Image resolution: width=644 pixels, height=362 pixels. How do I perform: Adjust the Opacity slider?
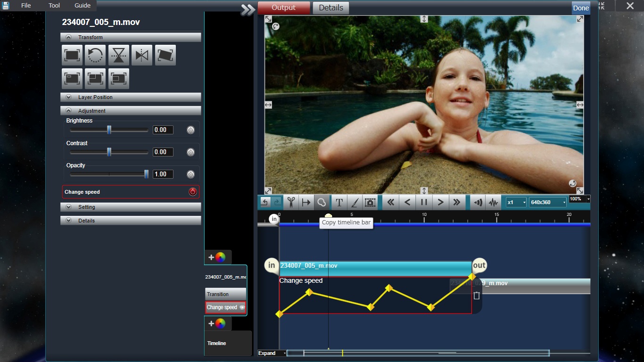tap(109, 174)
